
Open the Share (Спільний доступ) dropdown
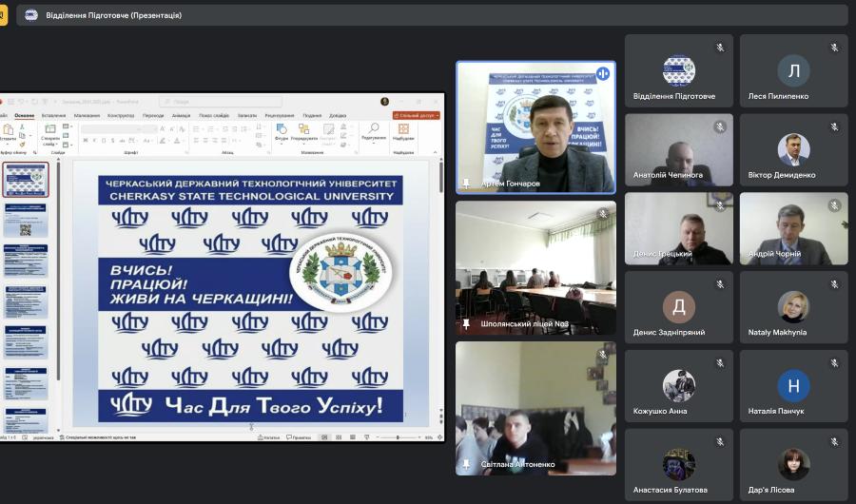click(x=416, y=116)
